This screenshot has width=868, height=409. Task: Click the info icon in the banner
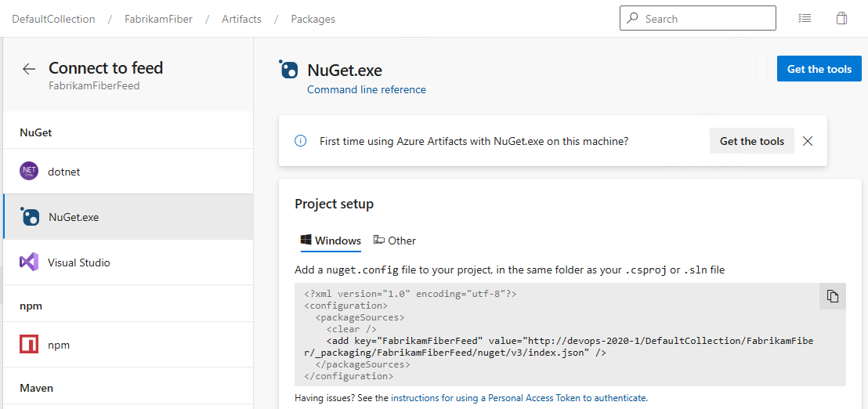pyautogui.click(x=300, y=141)
